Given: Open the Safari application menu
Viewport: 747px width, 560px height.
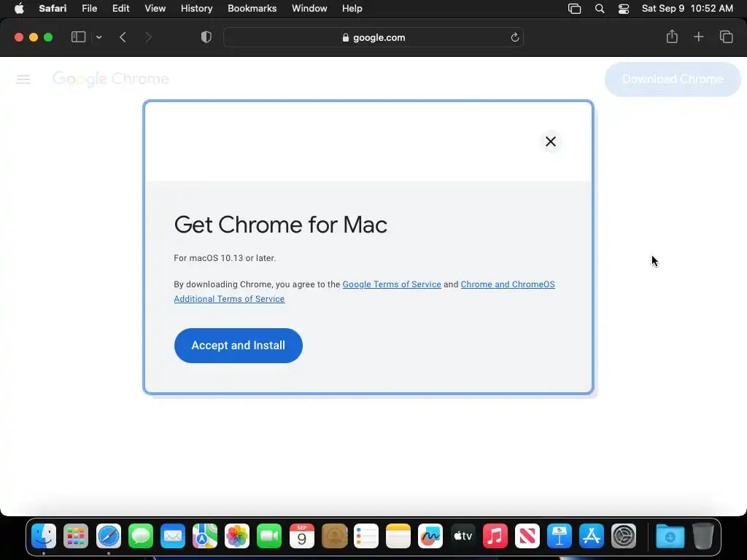Looking at the screenshot, I should click(x=53, y=9).
